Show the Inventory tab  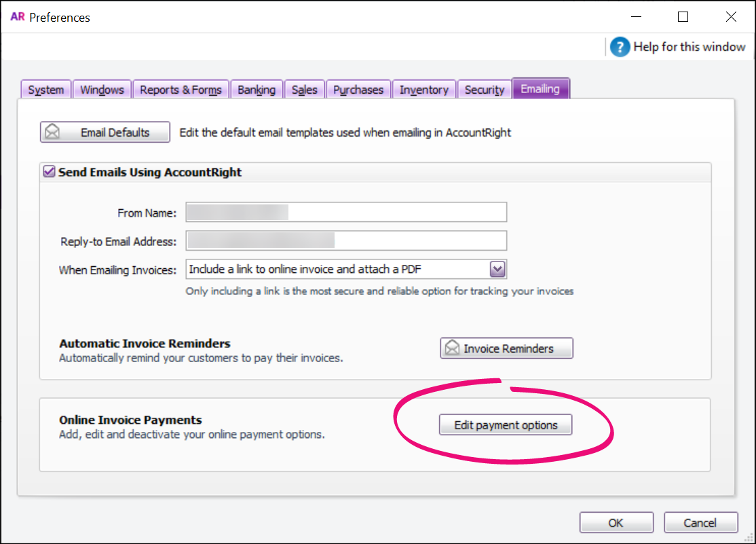423,90
